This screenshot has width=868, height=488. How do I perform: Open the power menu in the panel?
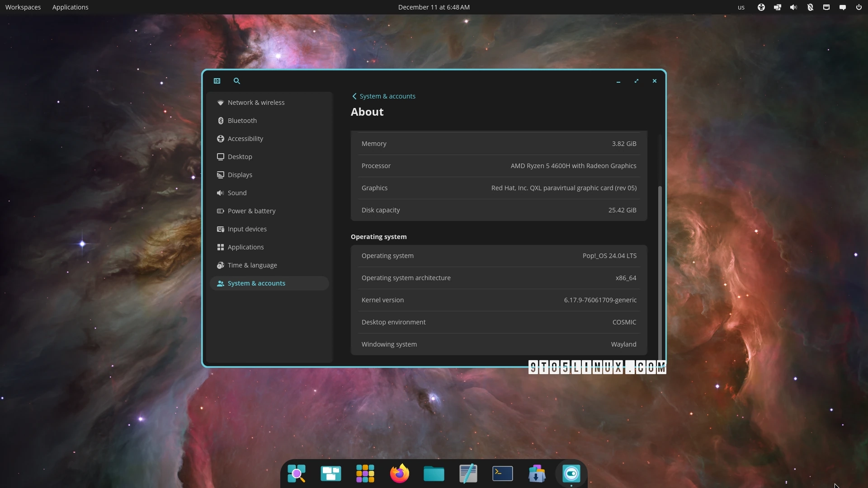(x=858, y=7)
